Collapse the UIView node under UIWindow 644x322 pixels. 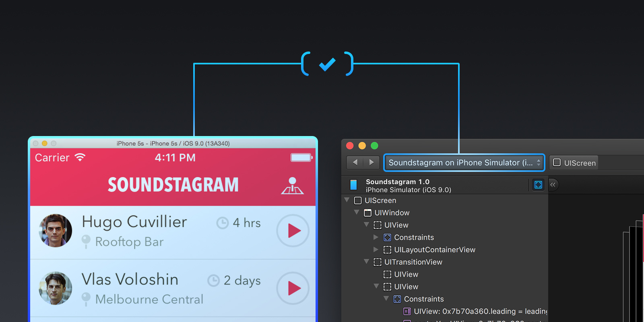(x=366, y=225)
